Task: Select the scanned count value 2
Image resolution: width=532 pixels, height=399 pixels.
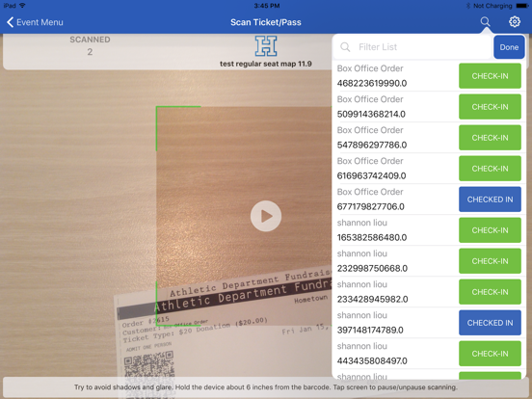Action: pyautogui.click(x=90, y=52)
